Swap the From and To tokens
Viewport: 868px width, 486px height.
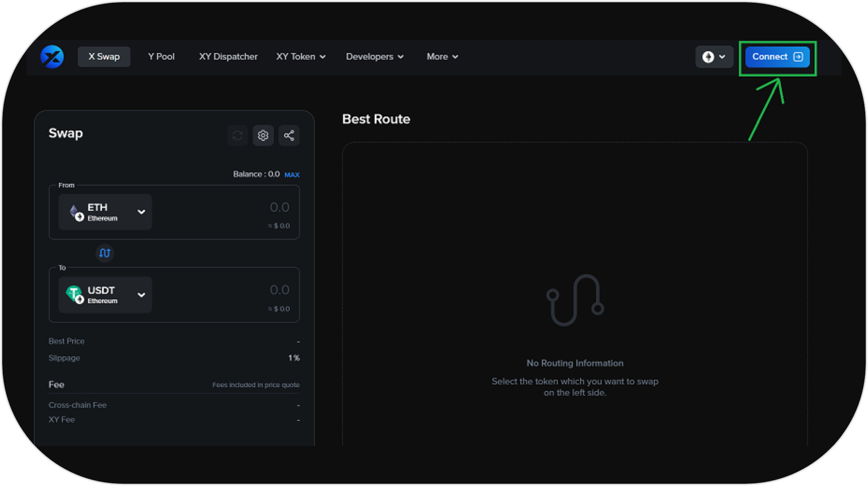point(105,253)
